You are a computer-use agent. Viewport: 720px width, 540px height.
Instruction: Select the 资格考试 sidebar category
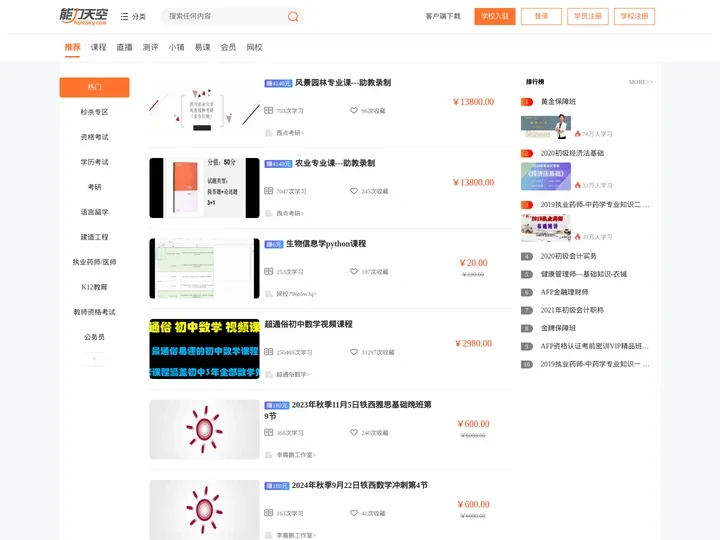(x=95, y=137)
